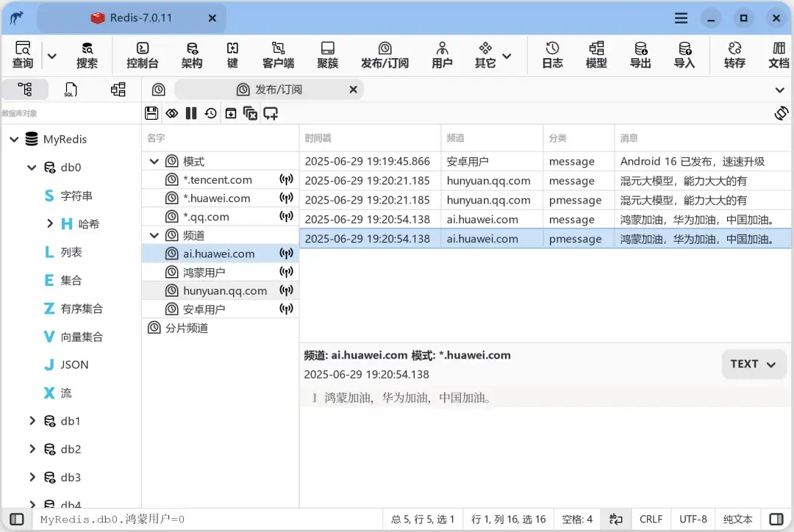Open the 搜索 (Search) tool
The height and width of the screenshot is (532, 794).
(x=87, y=54)
